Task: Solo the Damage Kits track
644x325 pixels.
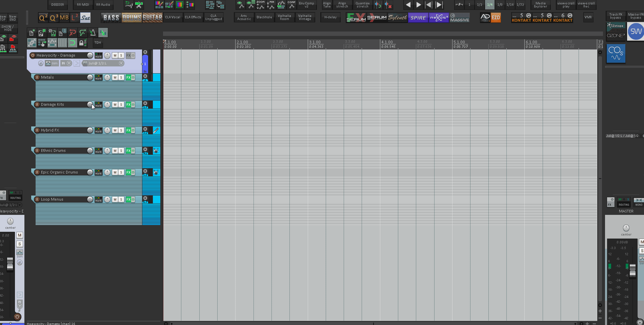Action: [x=121, y=105]
